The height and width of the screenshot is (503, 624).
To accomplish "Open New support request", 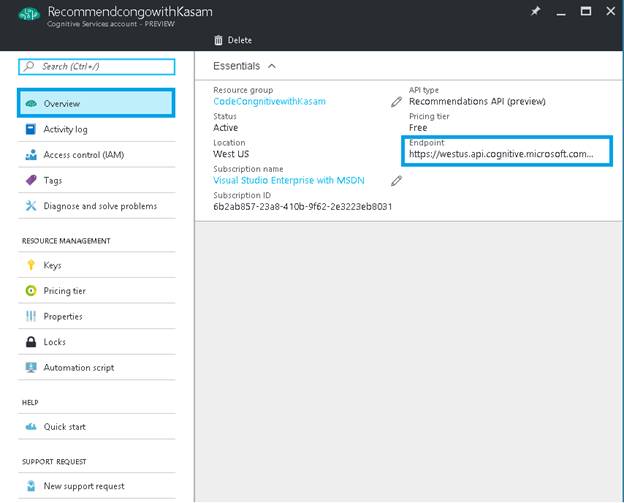I will tap(84, 486).
